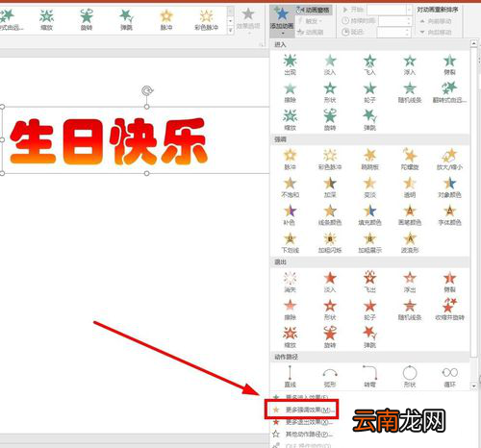Select the 下划线 (Underline) emphasis effect
481x448 pixels.
(290, 243)
